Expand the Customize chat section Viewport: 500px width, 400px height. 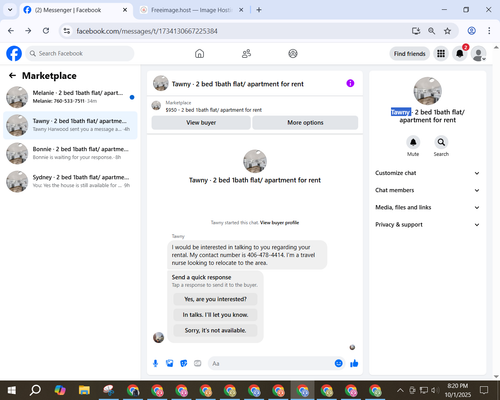coord(427,173)
